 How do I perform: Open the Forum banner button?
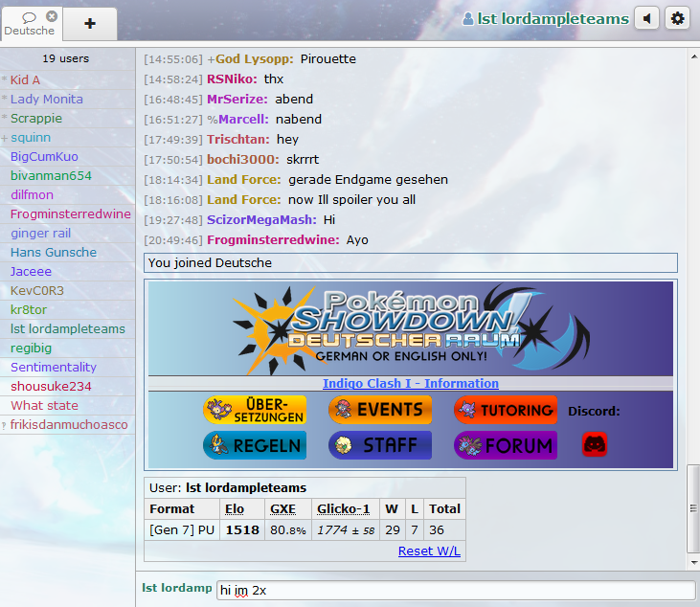505,445
